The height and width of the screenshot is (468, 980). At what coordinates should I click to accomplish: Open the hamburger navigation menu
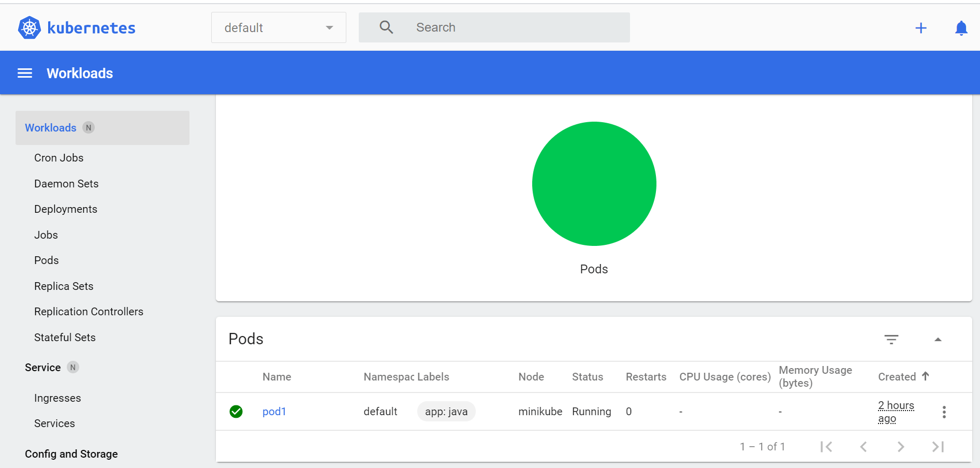pyautogui.click(x=25, y=74)
